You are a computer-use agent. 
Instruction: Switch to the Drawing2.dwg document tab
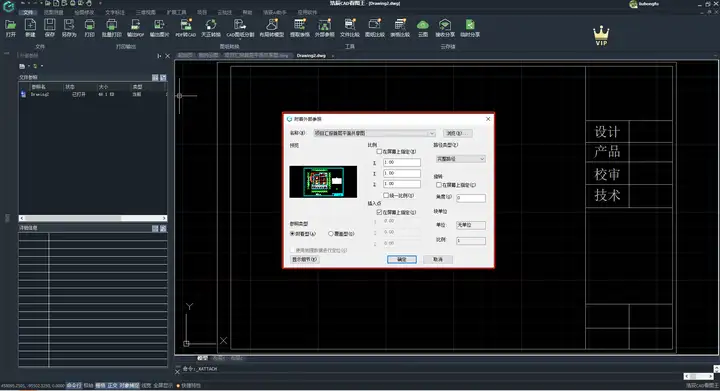[311, 56]
